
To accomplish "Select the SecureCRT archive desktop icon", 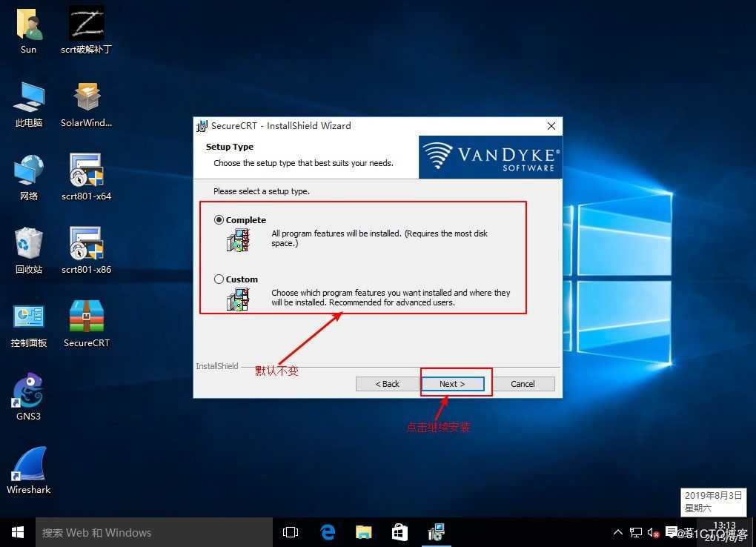I will tap(86, 324).
